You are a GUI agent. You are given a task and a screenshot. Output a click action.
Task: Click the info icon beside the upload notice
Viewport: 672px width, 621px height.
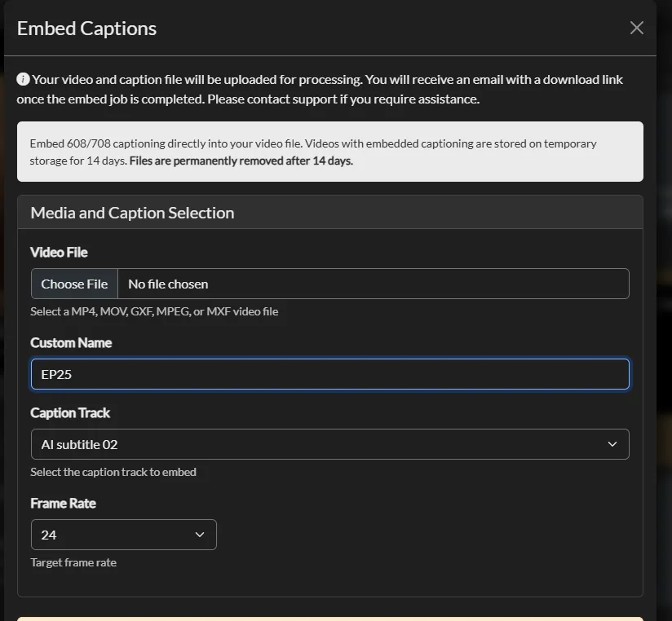pos(23,79)
